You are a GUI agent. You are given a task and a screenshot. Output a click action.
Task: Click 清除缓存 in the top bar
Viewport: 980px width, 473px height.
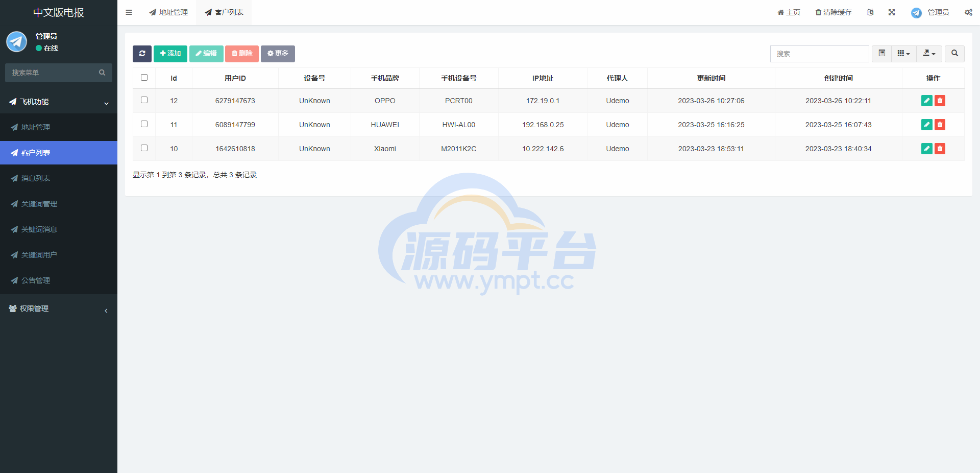[834, 12]
